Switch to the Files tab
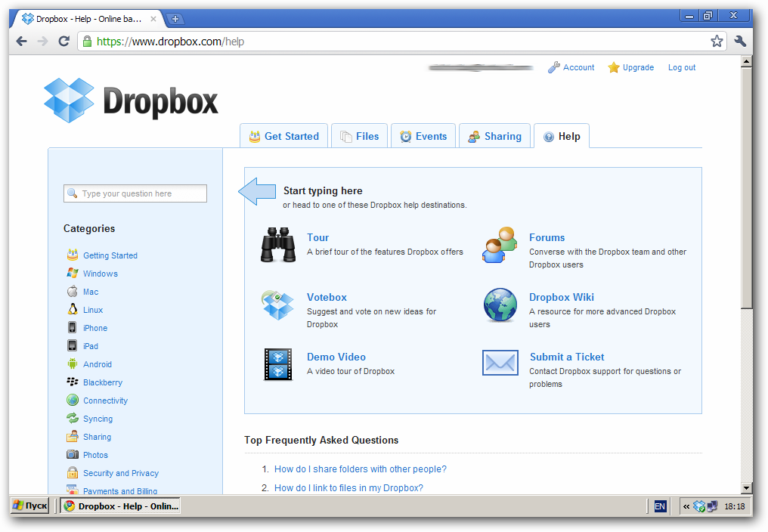768x532 pixels. click(x=360, y=136)
